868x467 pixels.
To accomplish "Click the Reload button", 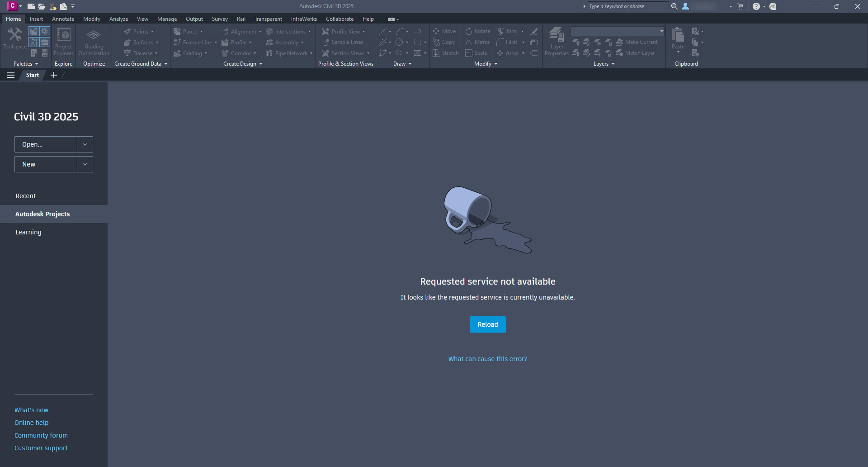I will pos(487,324).
